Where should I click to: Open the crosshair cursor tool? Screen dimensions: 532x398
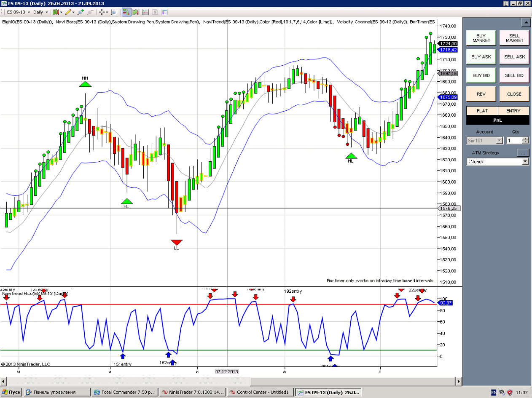(x=102, y=12)
